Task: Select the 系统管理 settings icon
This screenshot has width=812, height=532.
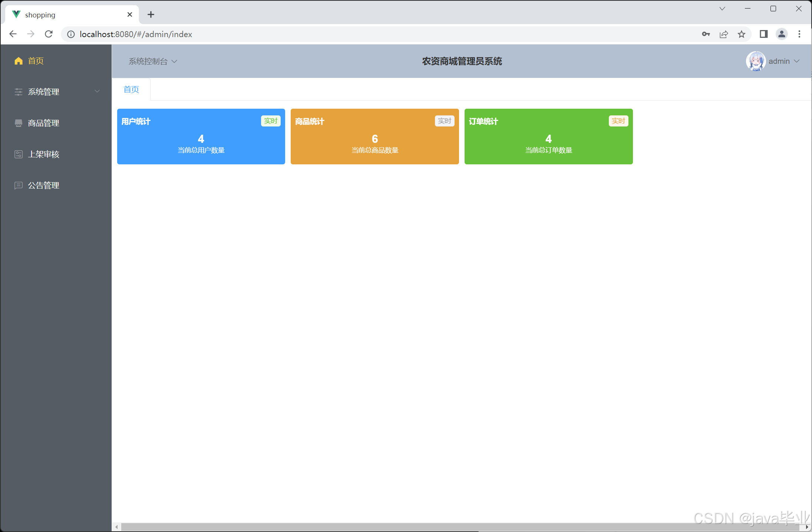Action: 18,92
